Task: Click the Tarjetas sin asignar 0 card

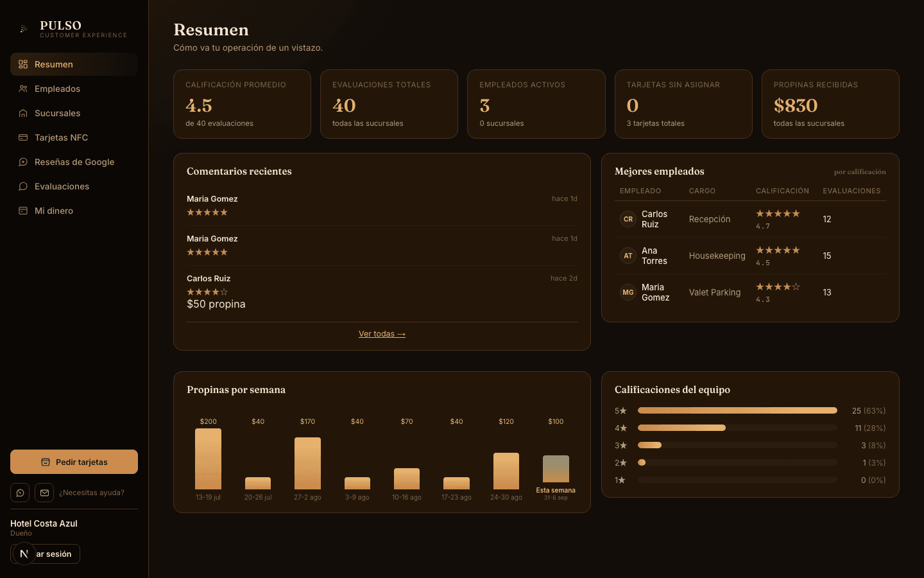Action: (x=683, y=104)
